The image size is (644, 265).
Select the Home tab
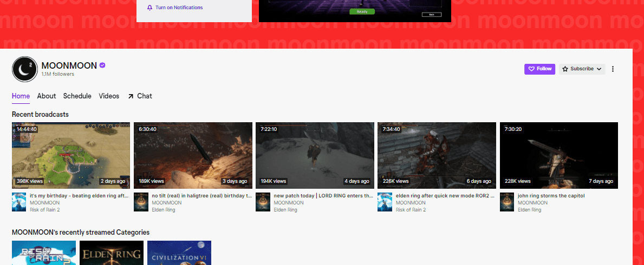pos(21,96)
